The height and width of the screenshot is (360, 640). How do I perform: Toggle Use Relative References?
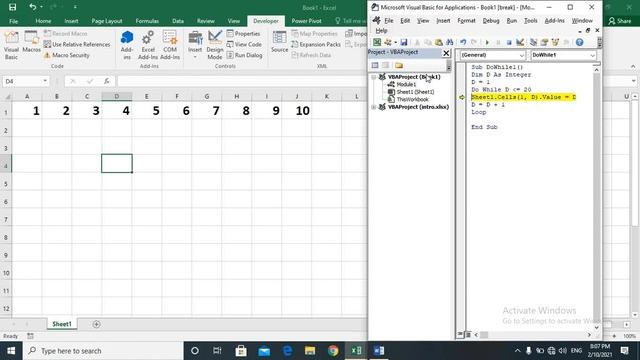coord(77,44)
